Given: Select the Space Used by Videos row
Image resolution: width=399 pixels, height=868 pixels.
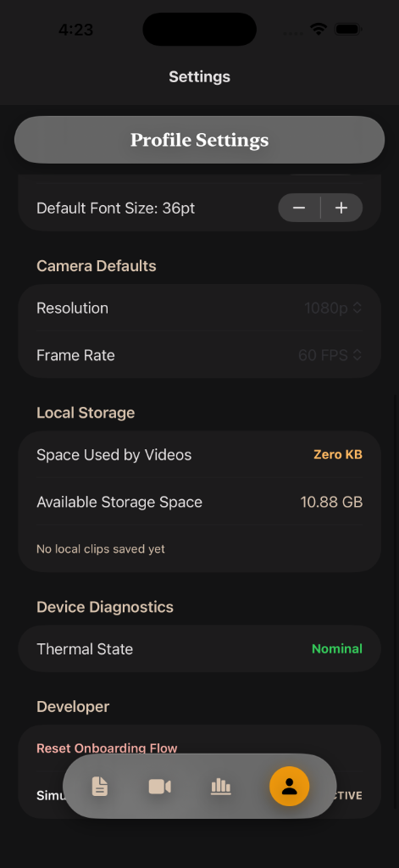Looking at the screenshot, I should tap(199, 454).
